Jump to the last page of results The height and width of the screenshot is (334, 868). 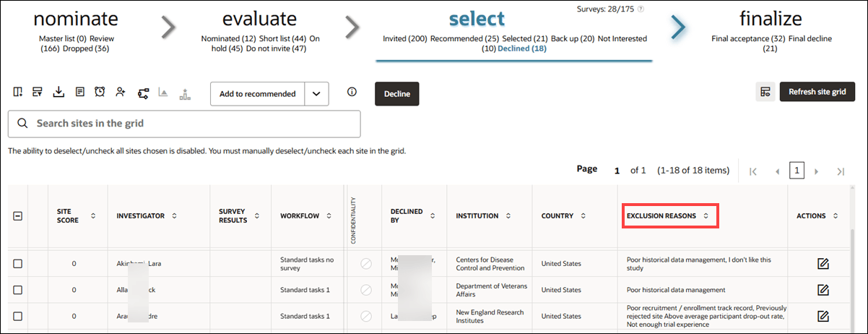point(841,171)
